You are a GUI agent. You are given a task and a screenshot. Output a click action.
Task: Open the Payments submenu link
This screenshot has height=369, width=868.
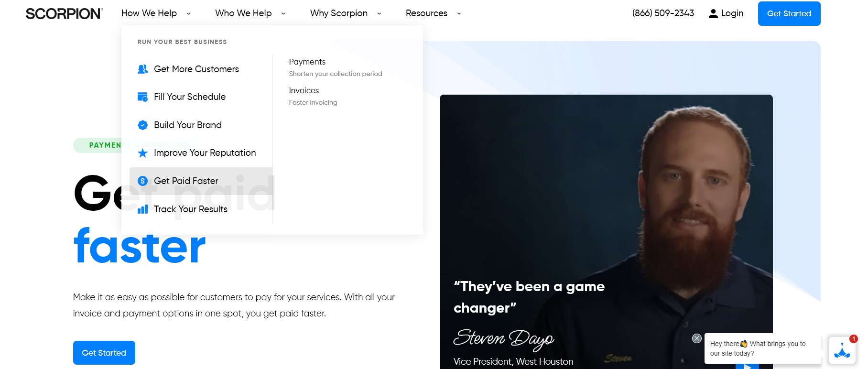coord(307,62)
